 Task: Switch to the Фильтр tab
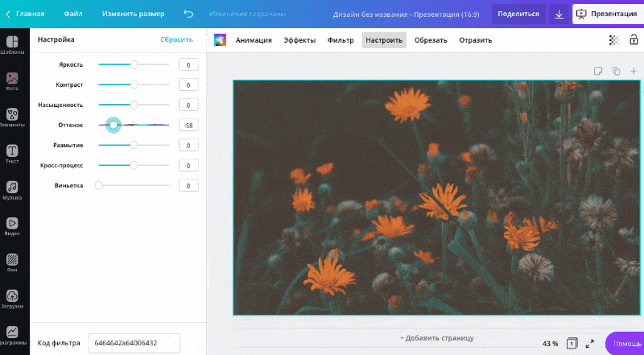pos(340,40)
